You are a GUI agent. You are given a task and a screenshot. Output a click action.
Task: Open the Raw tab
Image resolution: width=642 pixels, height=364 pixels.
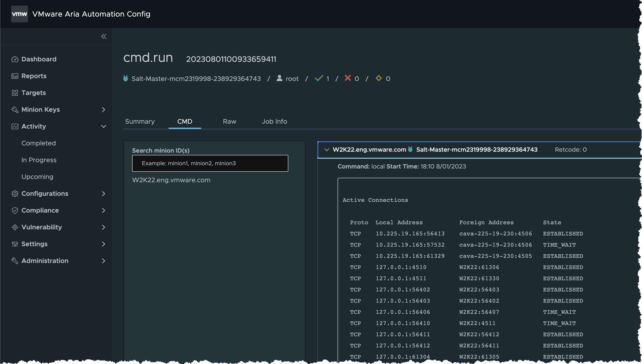[x=229, y=122]
